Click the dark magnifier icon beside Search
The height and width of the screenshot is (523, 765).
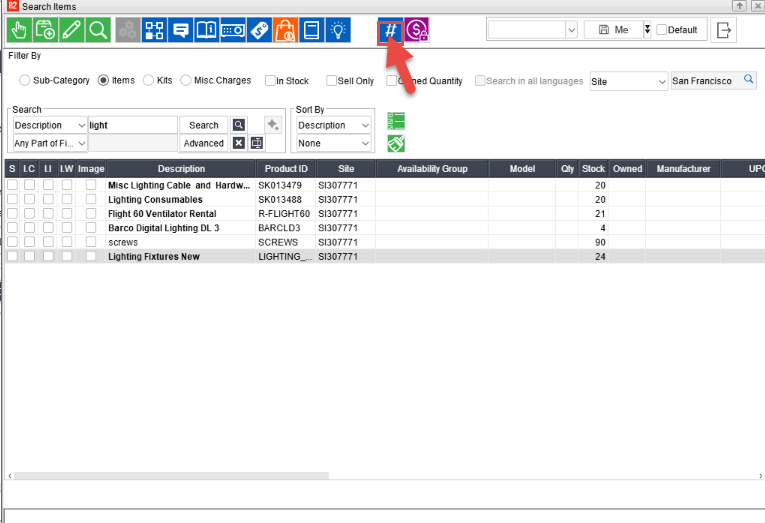[239, 125]
